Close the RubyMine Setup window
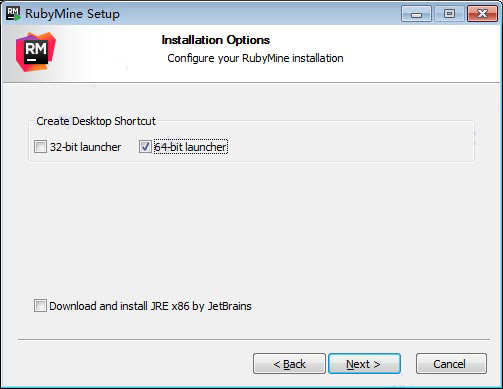Viewport: 503px width, 389px height. [482, 14]
